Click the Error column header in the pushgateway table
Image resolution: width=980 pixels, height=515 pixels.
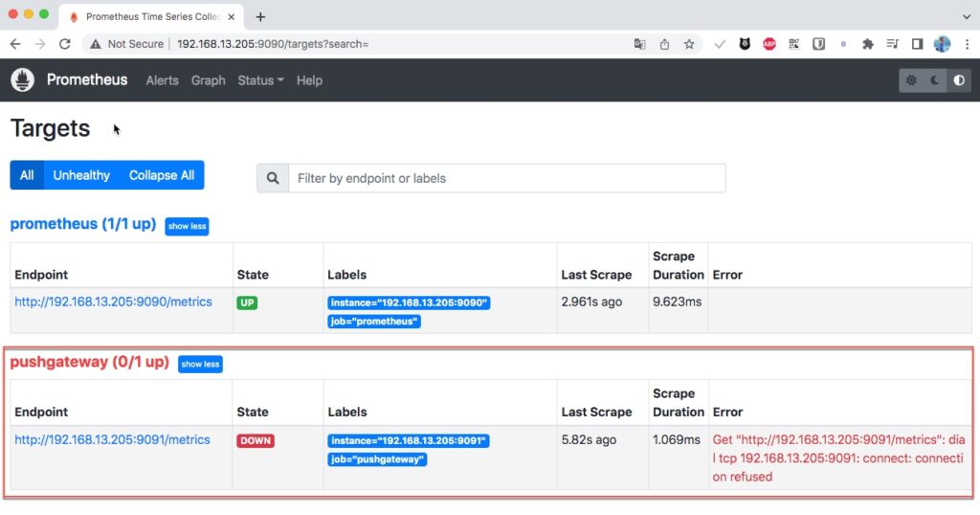pos(727,412)
